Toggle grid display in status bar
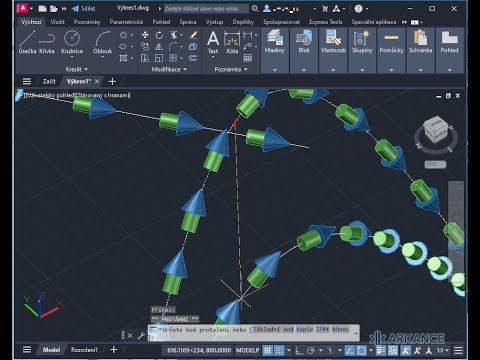The width and height of the screenshot is (480, 360). (x=267, y=350)
